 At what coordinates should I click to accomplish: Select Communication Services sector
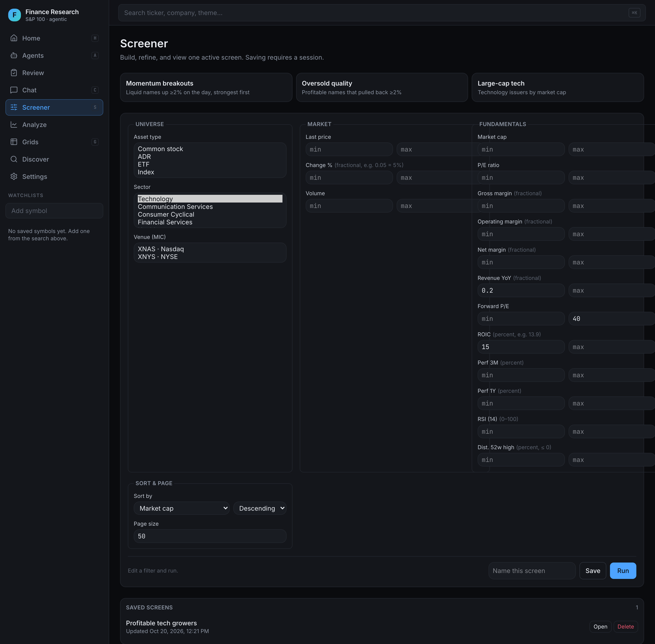(x=210, y=207)
